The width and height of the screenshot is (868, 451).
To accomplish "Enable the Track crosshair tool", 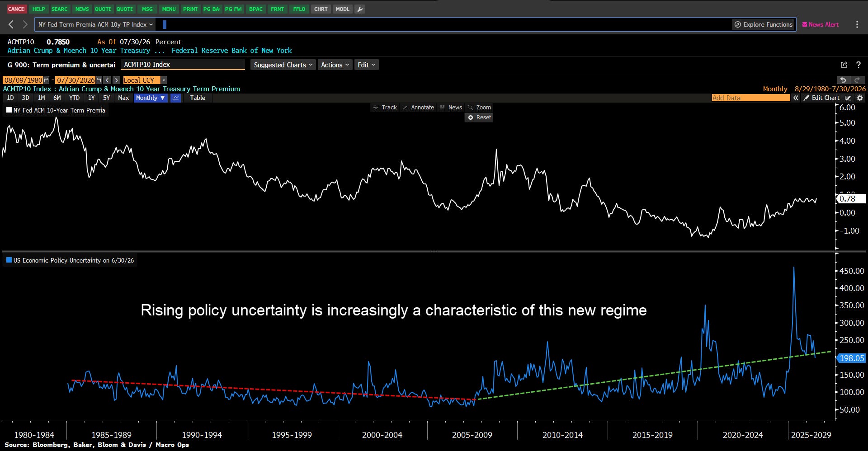I will point(385,107).
